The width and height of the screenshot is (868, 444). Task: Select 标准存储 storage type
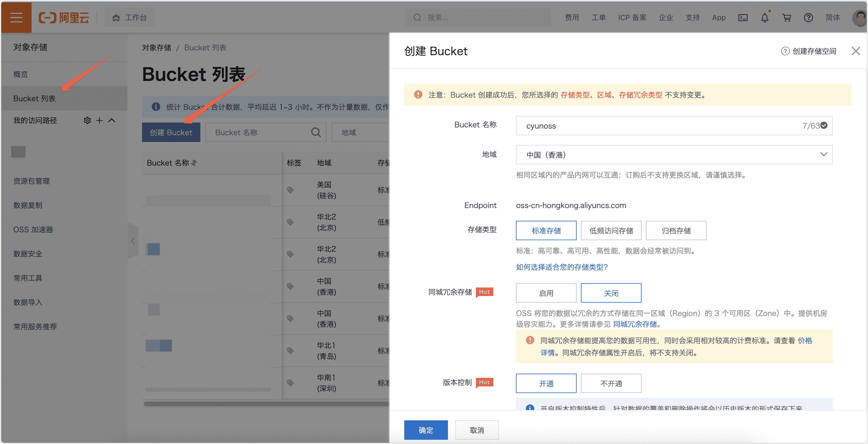(546, 230)
